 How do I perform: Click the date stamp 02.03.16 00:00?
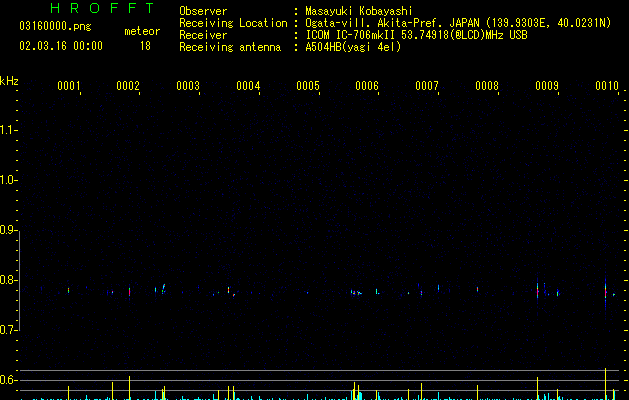tap(61, 46)
